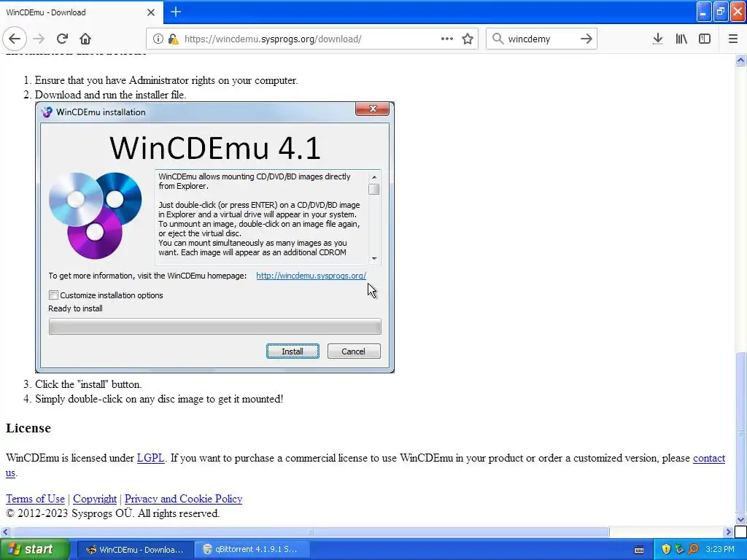Open the browser home page

[85, 39]
